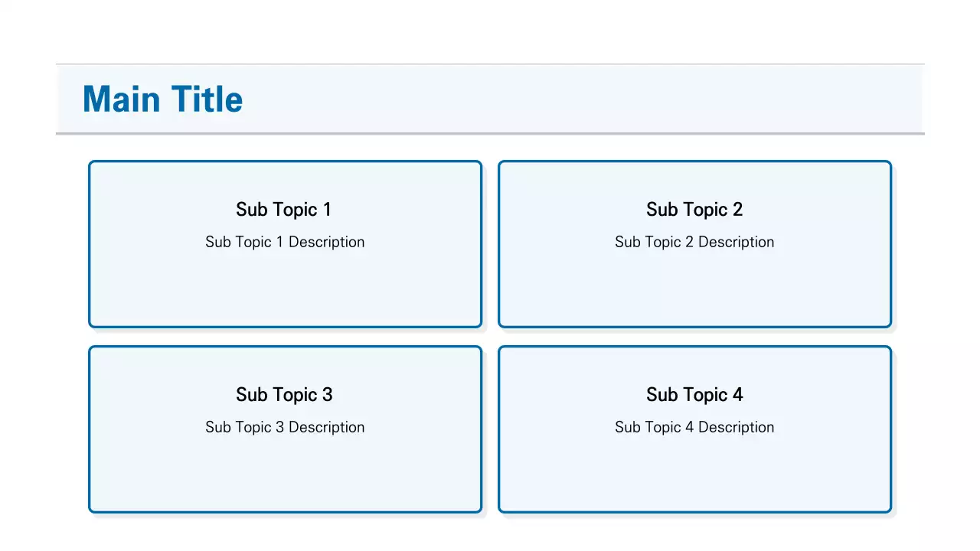This screenshot has height=551, width=980.
Task: Click empty space below Sub Topic 1 Description
Action: 285,291
